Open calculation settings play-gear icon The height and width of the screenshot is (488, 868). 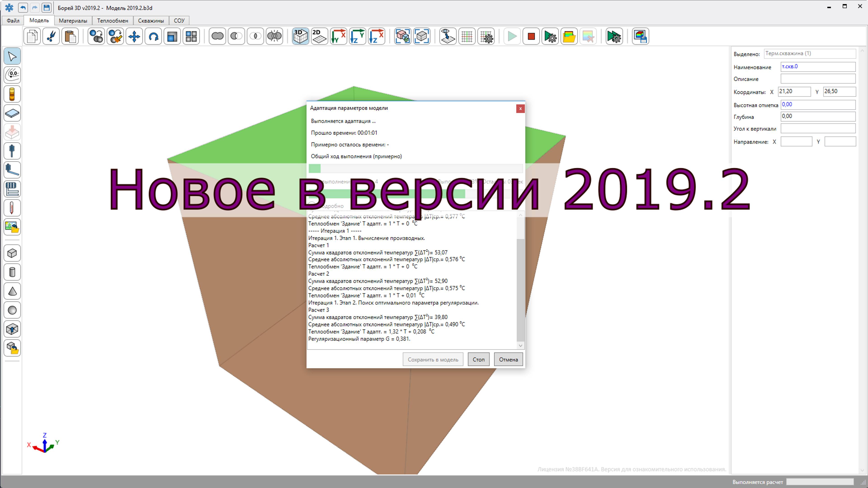tap(550, 36)
